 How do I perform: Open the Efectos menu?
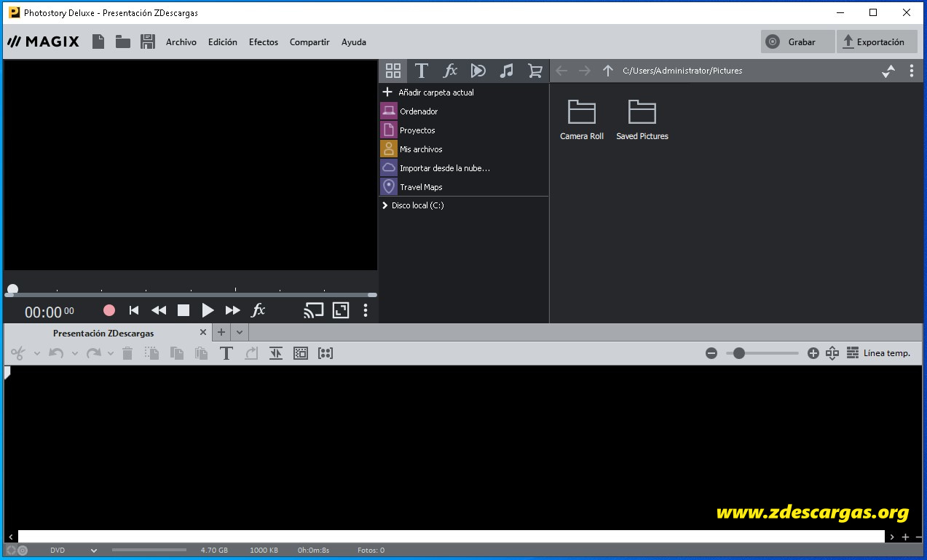(264, 42)
